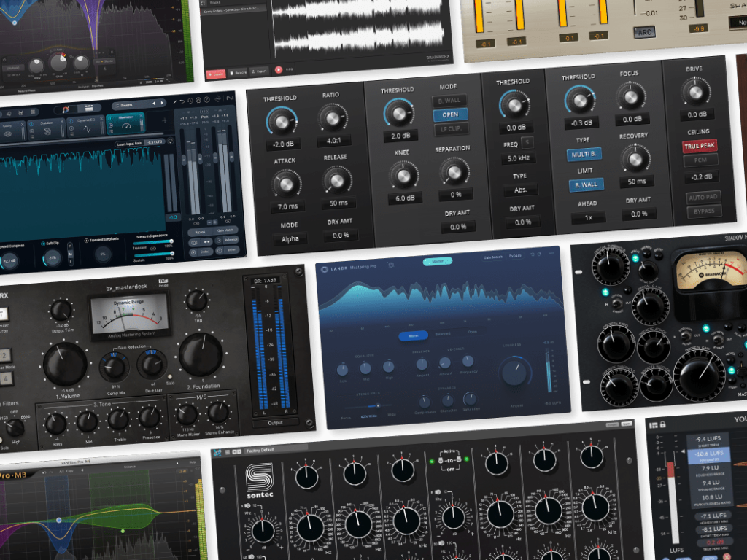Click the 0.0 dB Threshold value field
Screen dimensions: 747x560
517,128
